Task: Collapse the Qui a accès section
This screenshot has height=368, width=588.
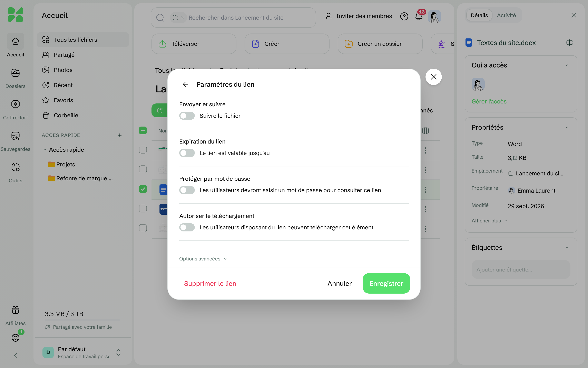Action: point(567,65)
